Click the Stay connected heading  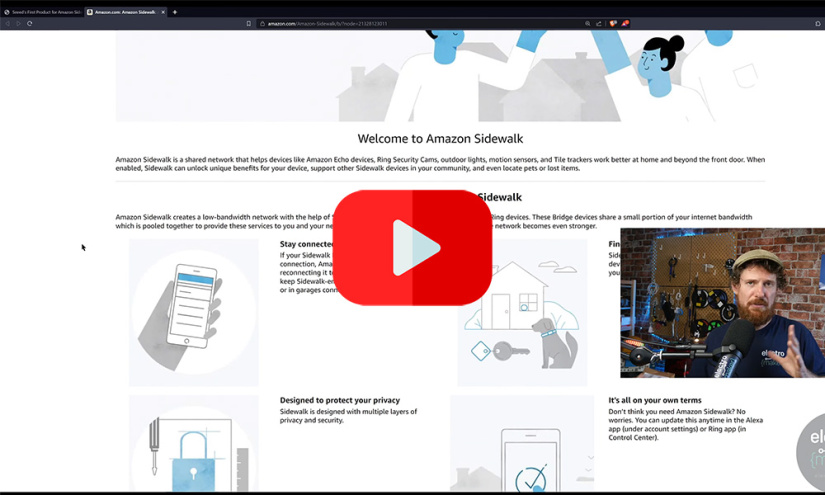[x=307, y=244]
